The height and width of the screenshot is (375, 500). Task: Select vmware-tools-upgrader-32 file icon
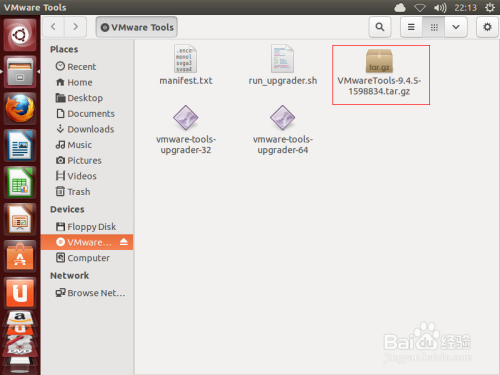coord(186,117)
